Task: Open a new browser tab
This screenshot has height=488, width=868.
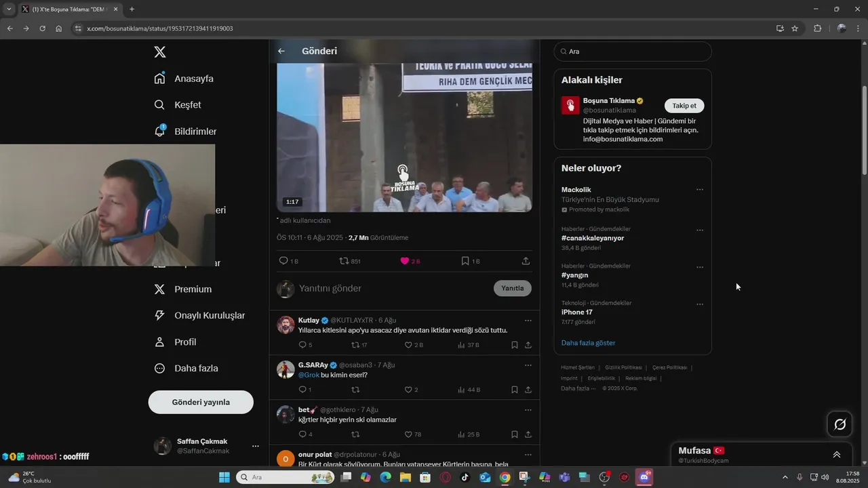Action: click(x=132, y=9)
